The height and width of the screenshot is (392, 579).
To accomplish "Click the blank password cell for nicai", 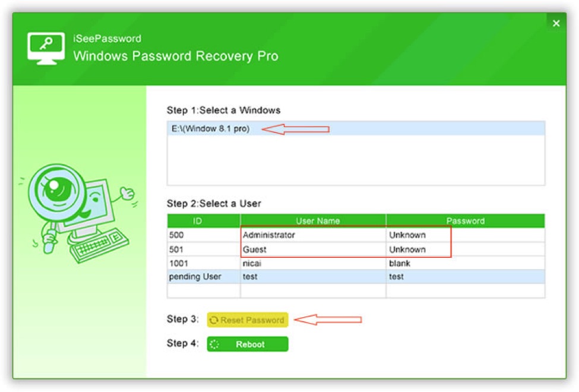I will pos(465,263).
